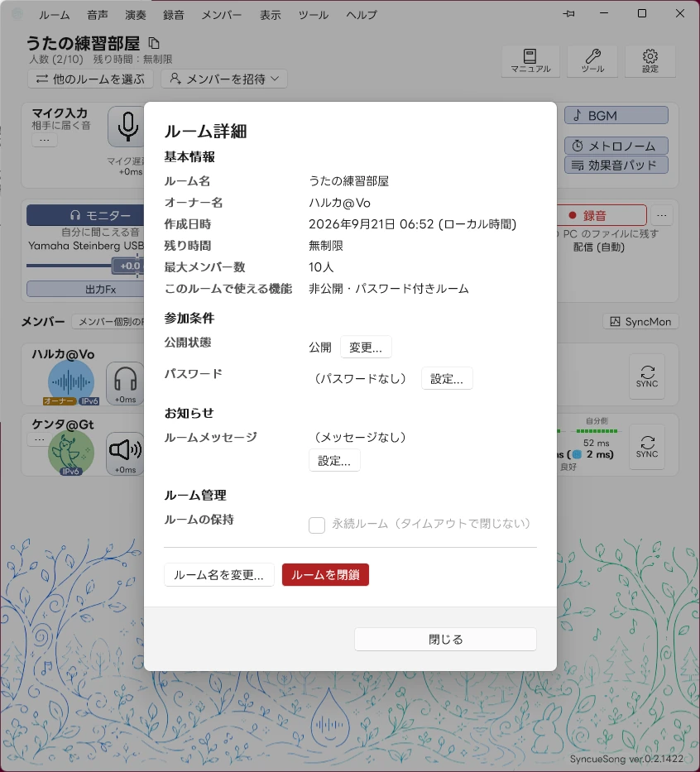Start recording with 録音 button
Screen dimensions: 700x772
(x=602, y=215)
